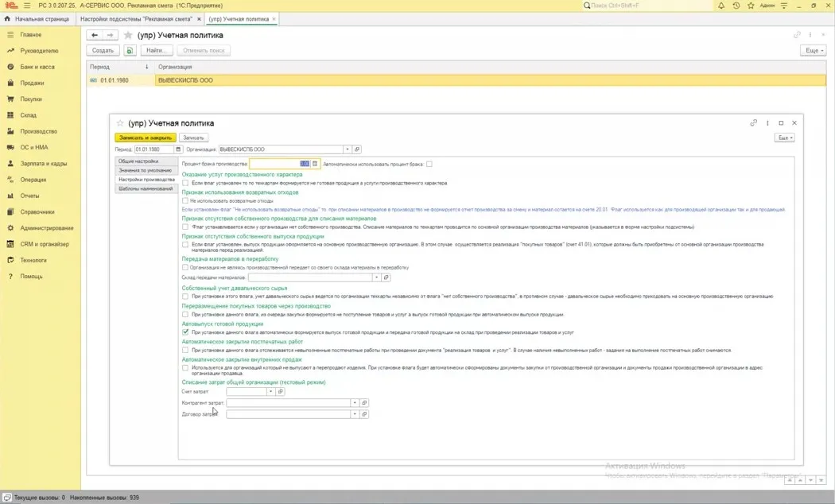
Task: Open Склад передачи материалов dropdown
Action: coord(376,277)
